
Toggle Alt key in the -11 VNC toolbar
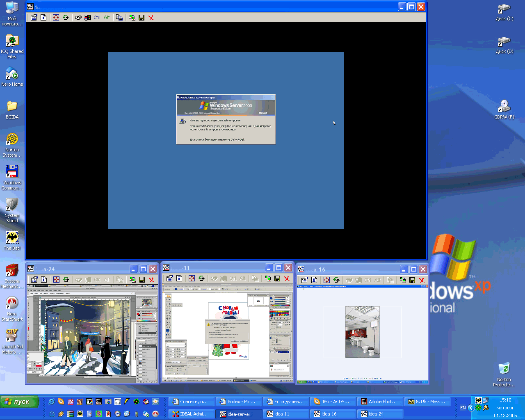(243, 278)
